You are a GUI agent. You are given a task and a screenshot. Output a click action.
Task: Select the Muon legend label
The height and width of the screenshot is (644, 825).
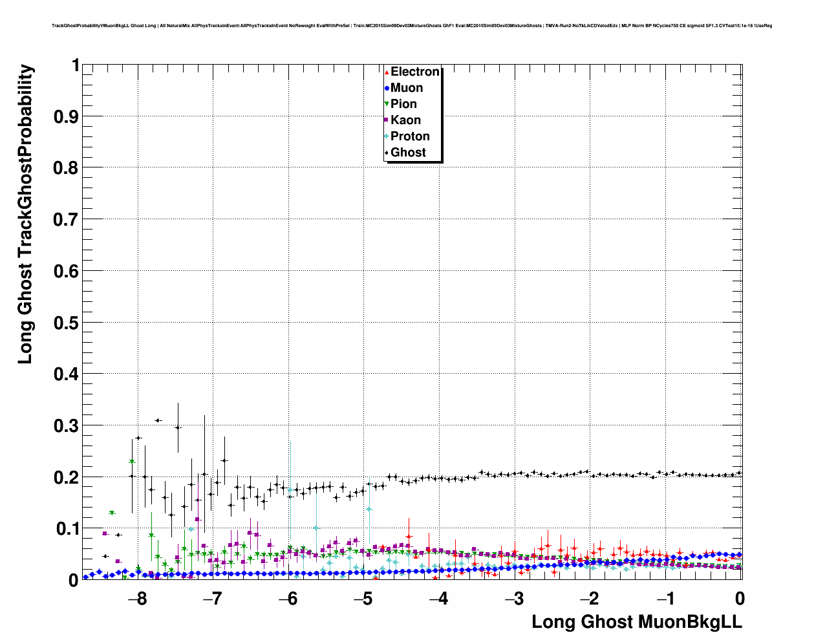[407, 88]
